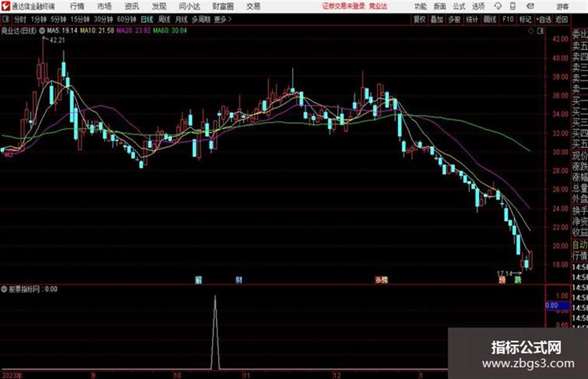Click the 竞业达 stock name in title bar

[378, 6]
